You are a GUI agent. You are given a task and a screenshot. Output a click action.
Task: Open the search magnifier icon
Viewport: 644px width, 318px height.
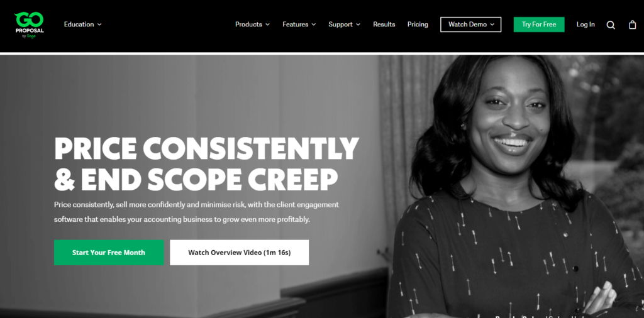[611, 25]
